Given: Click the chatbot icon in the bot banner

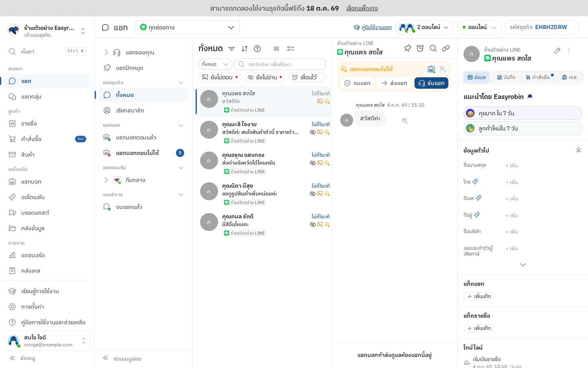Looking at the screenshot, I should tap(431, 69).
